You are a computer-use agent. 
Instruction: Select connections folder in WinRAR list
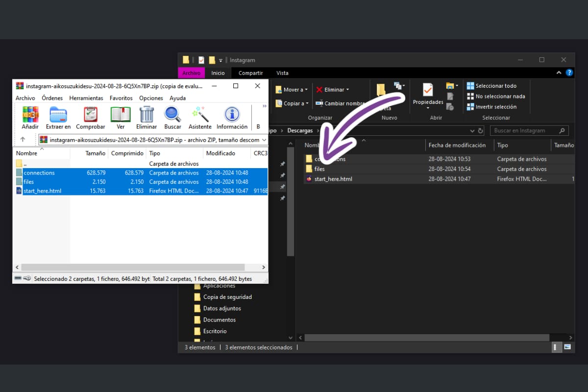pyautogui.click(x=140, y=172)
